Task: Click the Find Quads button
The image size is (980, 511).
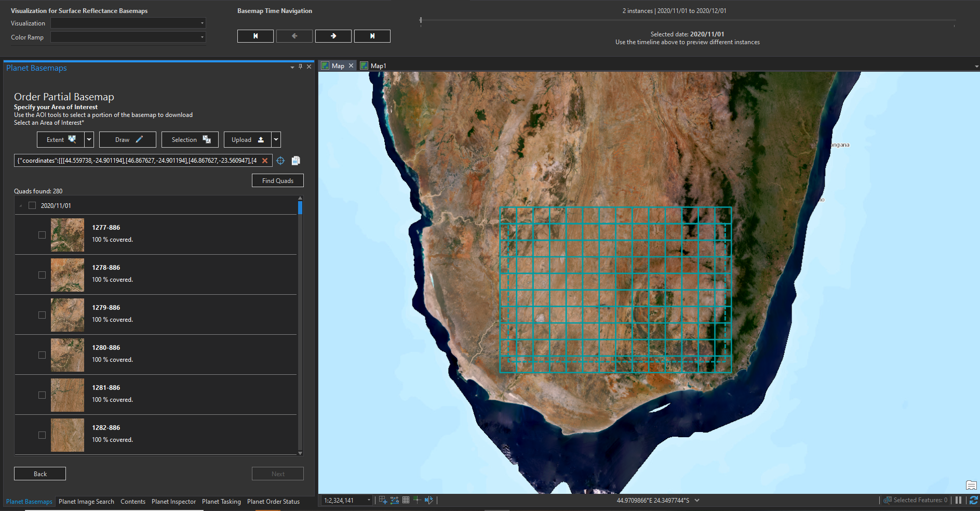Action: (277, 180)
